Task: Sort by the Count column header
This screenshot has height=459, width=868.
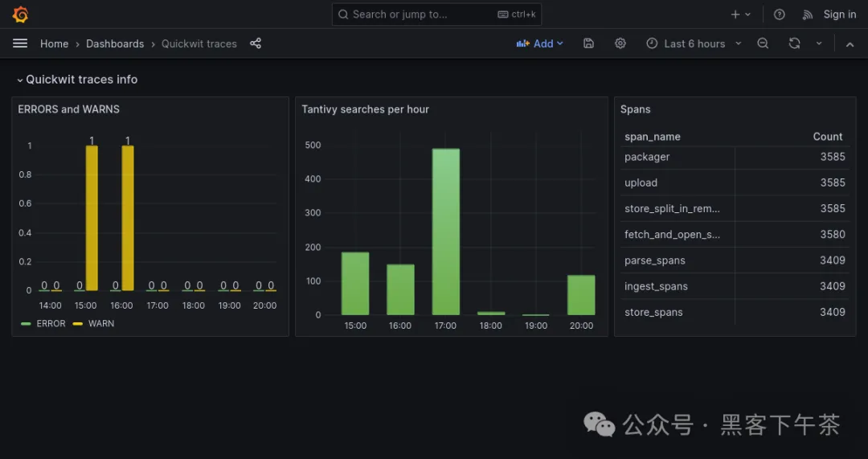Action: [x=827, y=137]
